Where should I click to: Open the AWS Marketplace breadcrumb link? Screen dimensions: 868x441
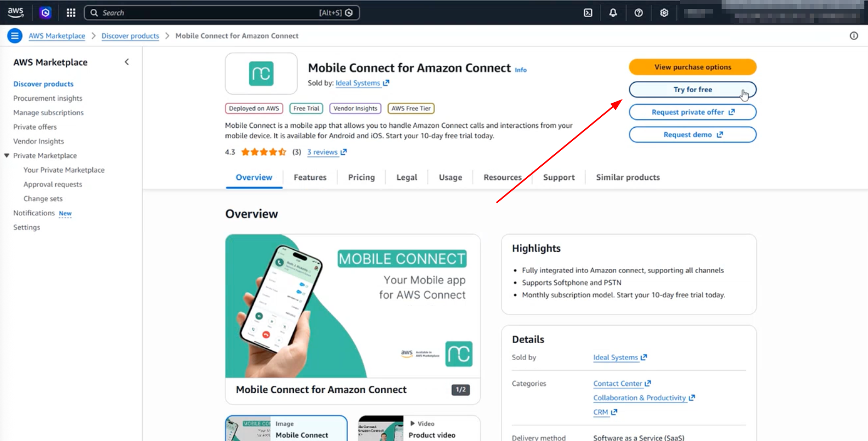57,36
